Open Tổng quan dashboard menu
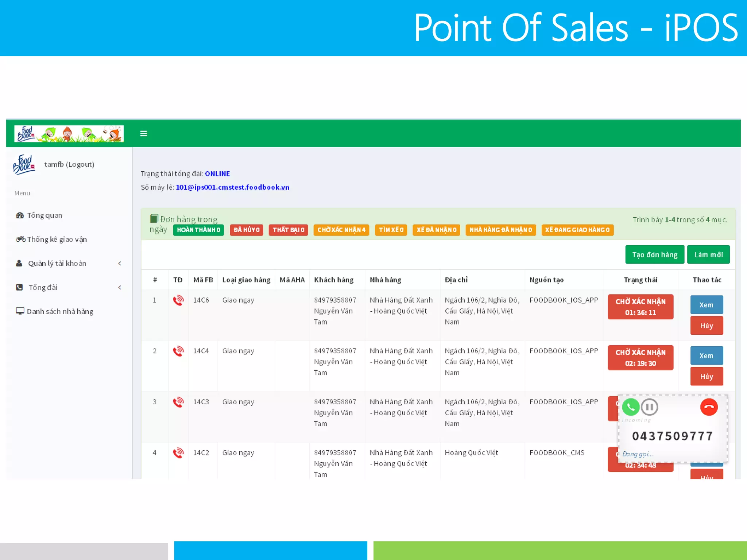The image size is (747, 560). (44, 215)
